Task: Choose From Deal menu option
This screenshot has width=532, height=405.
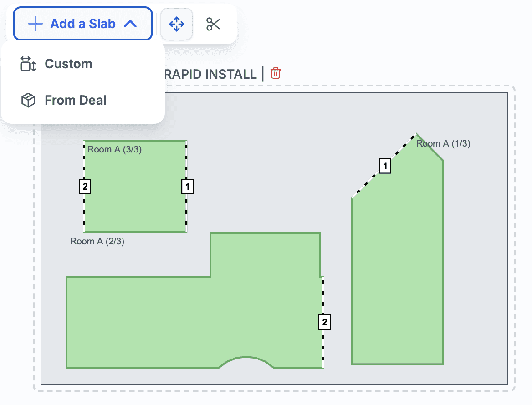Action: pos(75,101)
